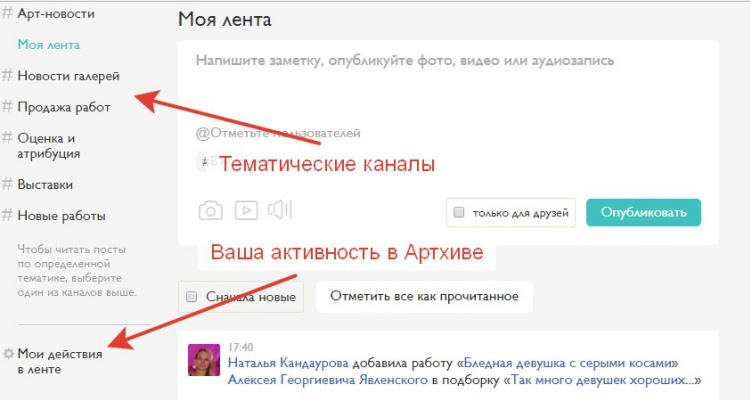The image size is (750, 400).
Task: Click the speaker icon to attach audio
Action: pyautogui.click(x=279, y=210)
